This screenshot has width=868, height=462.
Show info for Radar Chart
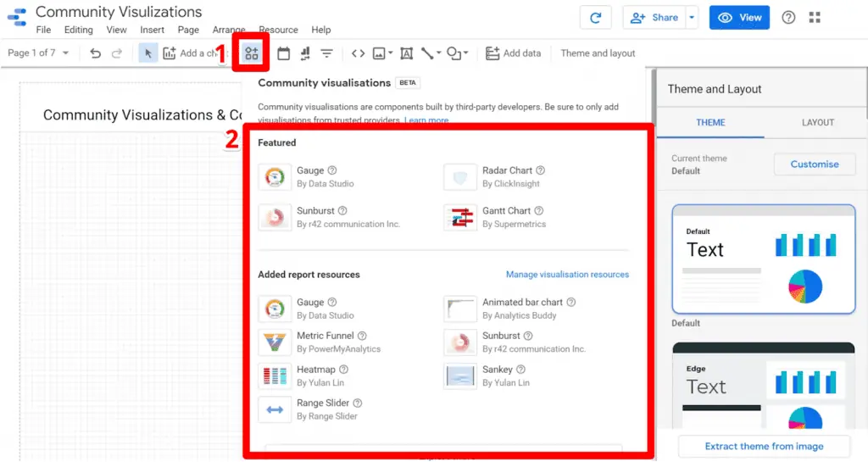(x=540, y=170)
